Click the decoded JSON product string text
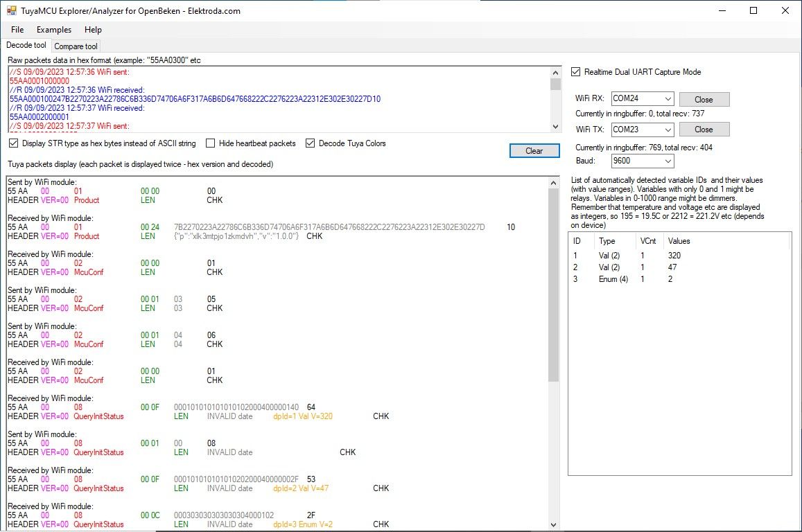 [x=236, y=236]
